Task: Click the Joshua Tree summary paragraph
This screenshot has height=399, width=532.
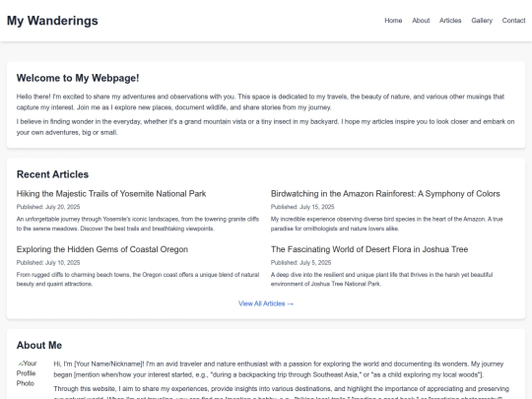Action: coord(381,279)
